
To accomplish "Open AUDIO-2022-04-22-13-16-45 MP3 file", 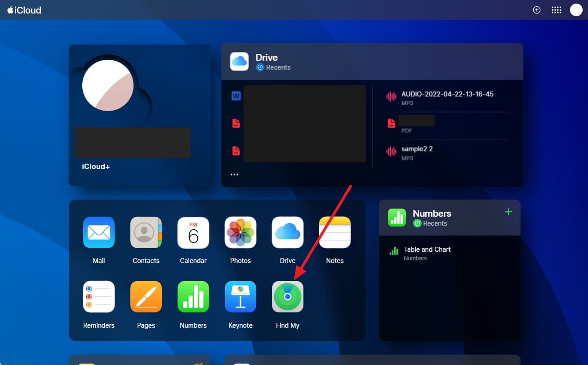I will pos(447,98).
